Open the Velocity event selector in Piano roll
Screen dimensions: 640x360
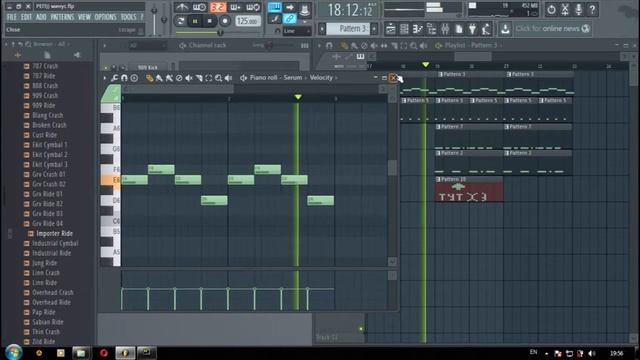tap(321, 78)
